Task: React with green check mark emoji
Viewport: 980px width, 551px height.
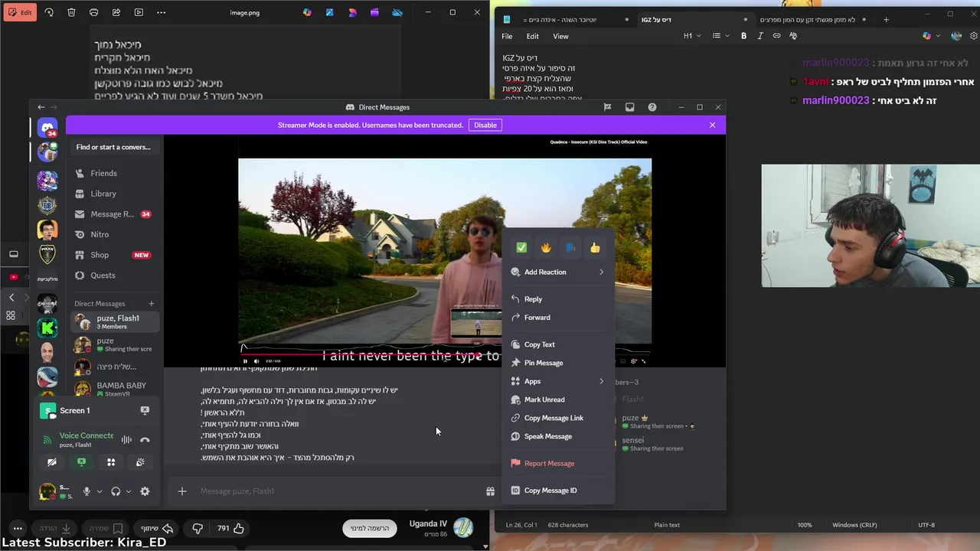Action: point(521,247)
